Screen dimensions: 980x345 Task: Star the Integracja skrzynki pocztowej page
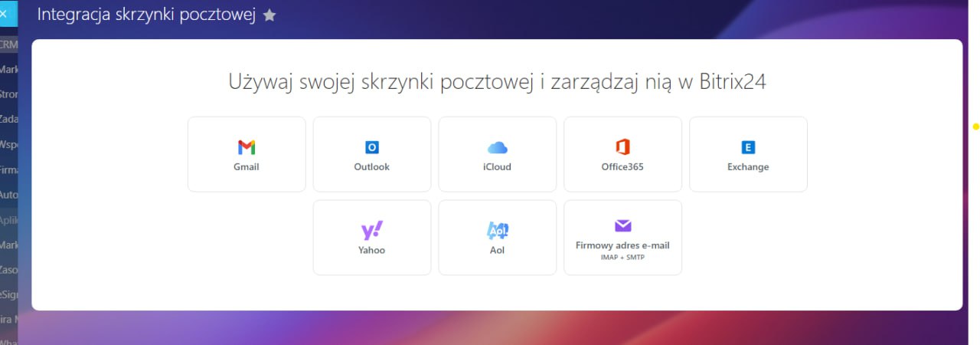point(269,15)
